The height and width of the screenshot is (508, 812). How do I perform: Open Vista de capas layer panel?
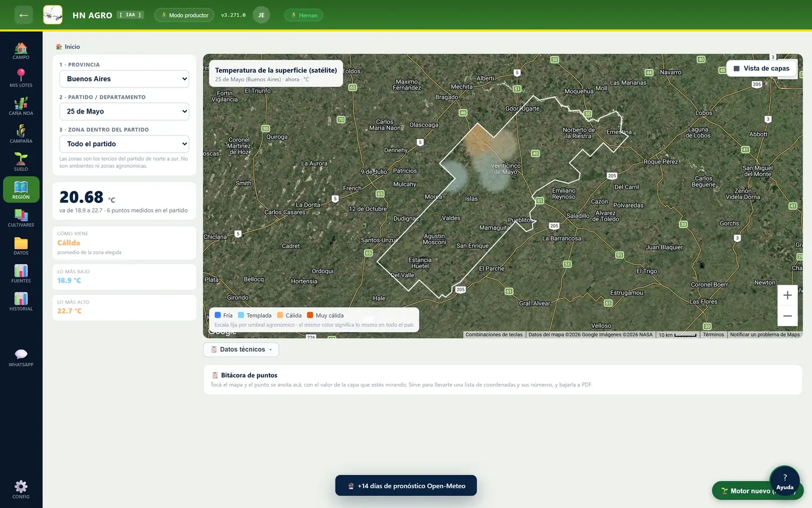point(762,68)
